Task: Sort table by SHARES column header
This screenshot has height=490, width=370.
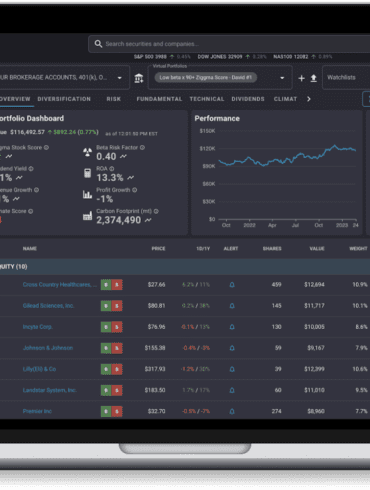Action: [x=272, y=249]
